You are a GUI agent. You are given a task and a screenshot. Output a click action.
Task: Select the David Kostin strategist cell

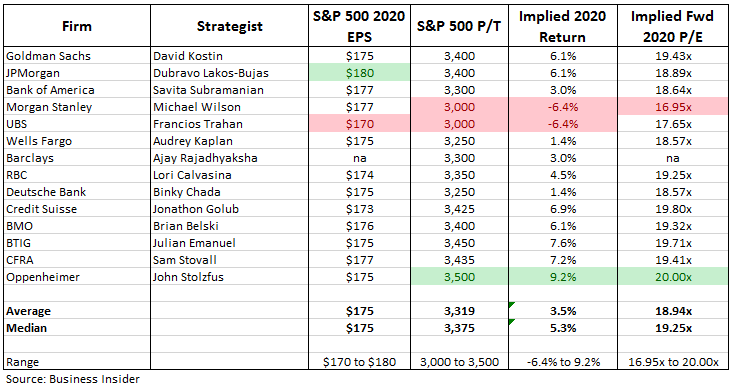[230, 56]
